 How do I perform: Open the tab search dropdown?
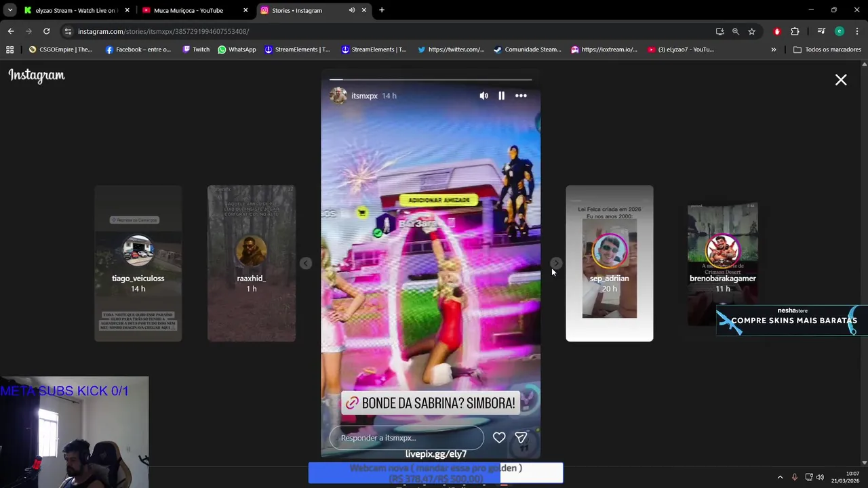9,10
